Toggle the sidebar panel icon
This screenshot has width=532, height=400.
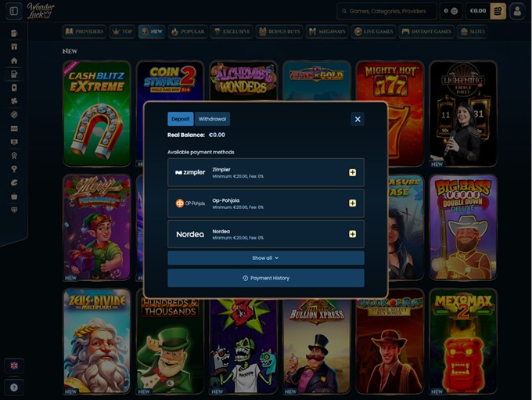13,11
